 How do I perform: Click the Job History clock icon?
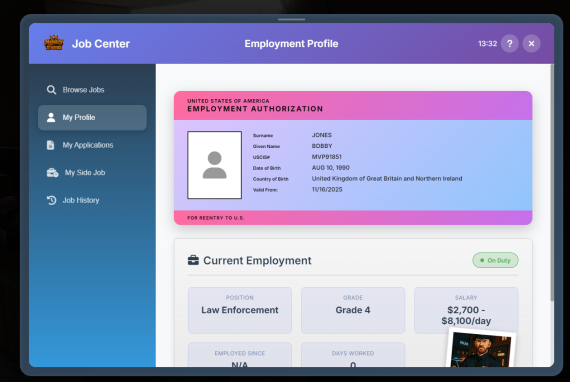pos(51,200)
